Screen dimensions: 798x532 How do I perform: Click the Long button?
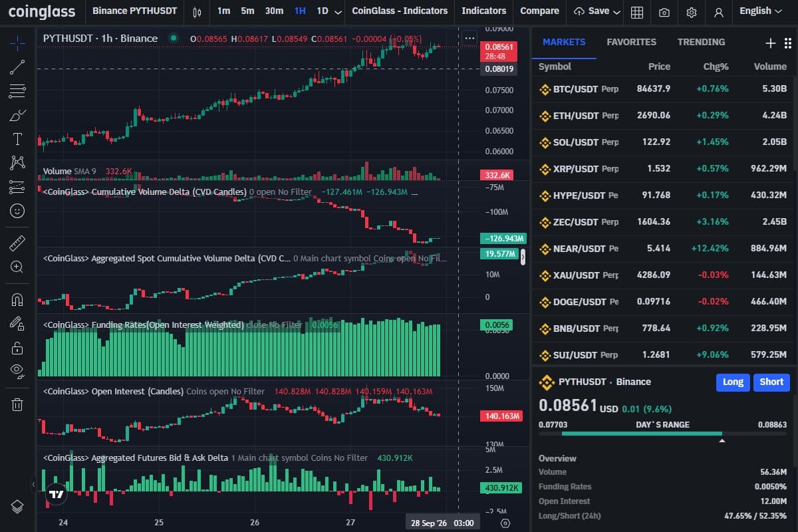pyautogui.click(x=733, y=382)
